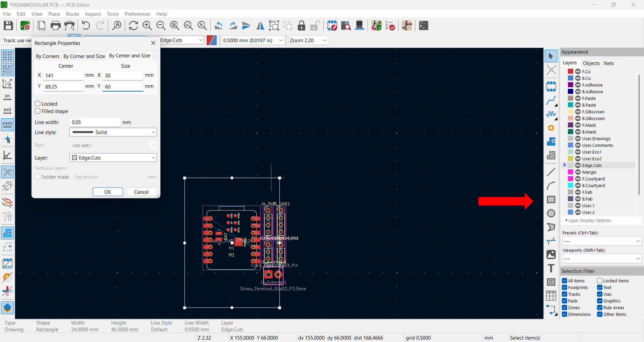This screenshot has height=342, width=644.
Task: Check the Filled shape option
Action: 37,111
